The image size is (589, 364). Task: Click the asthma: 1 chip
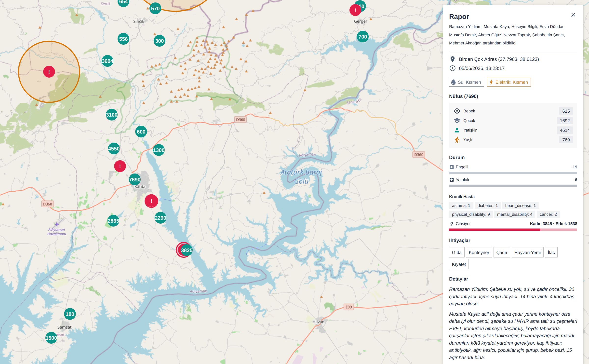(x=461, y=205)
